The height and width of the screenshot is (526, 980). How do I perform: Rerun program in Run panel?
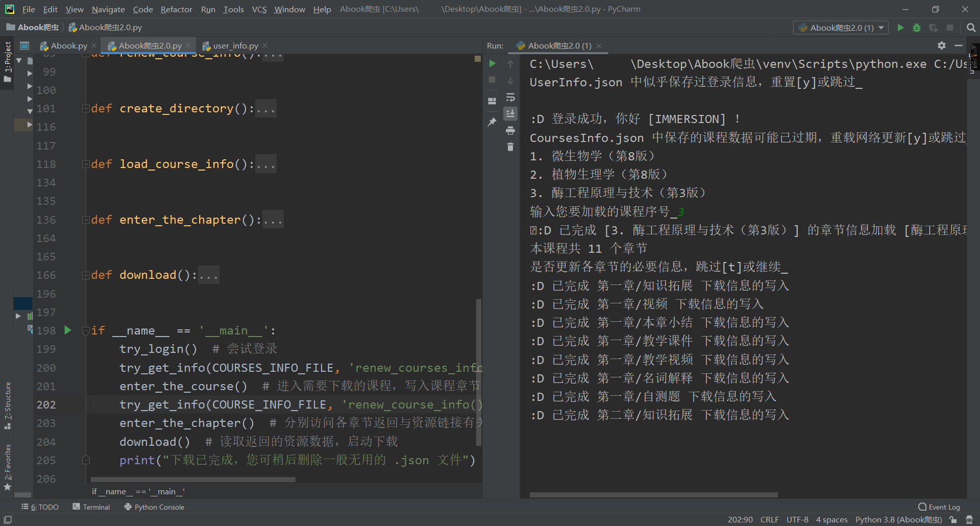click(x=492, y=63)
